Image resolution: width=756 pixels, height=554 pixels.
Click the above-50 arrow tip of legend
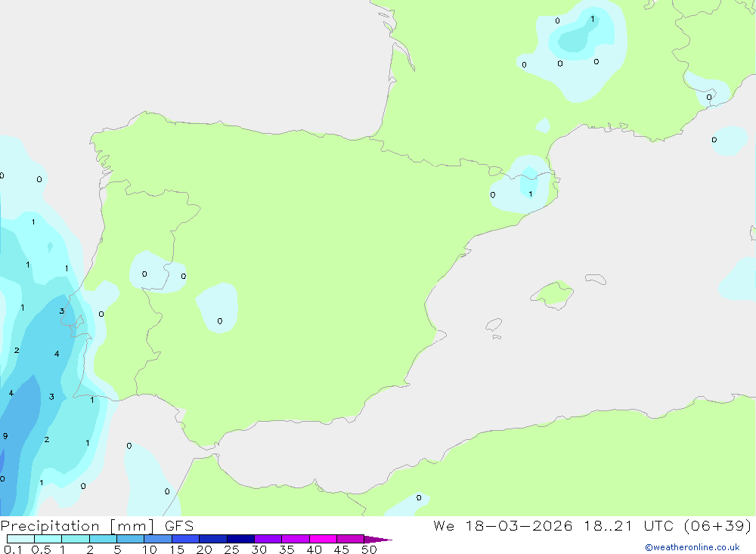click(x=377, y=540)
